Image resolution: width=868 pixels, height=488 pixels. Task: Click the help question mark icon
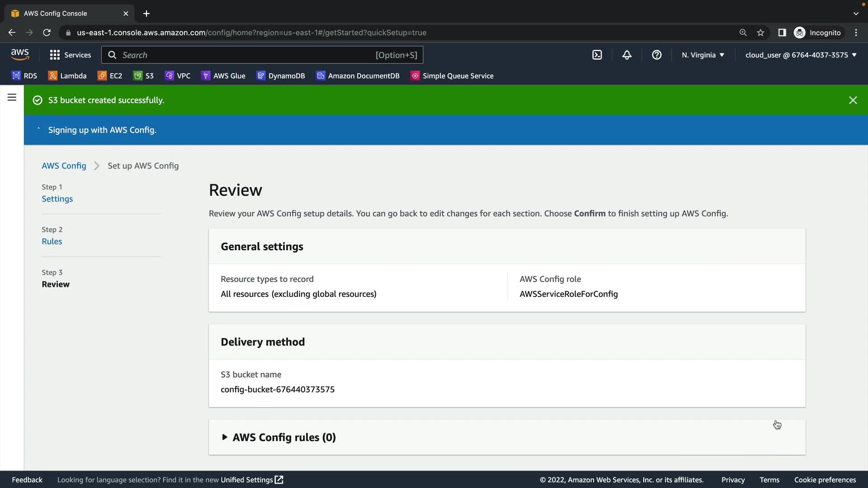[x=656, y=55]
